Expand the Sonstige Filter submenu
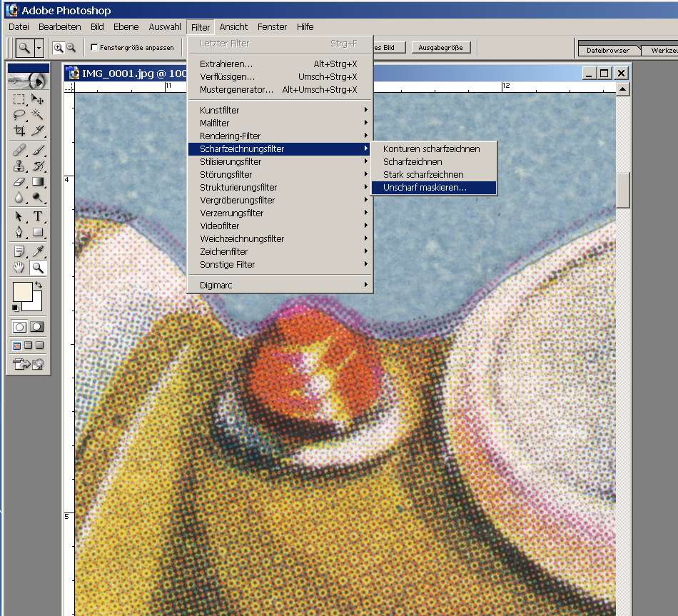This screenshot has width=678, height=616. [x=280, y=264]
